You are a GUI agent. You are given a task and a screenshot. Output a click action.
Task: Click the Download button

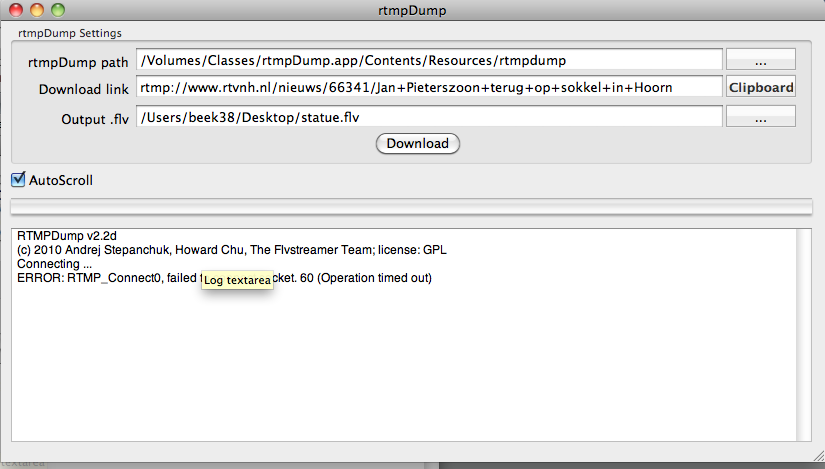418,144
